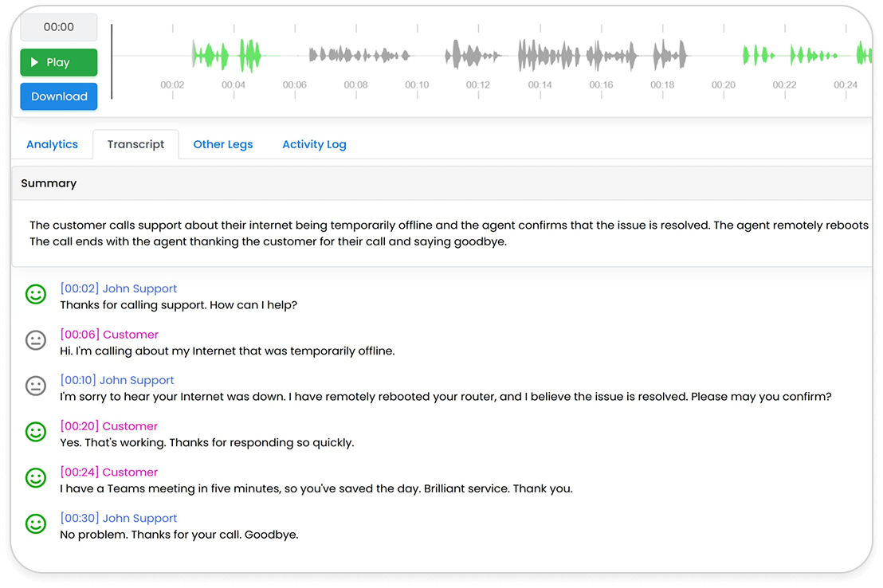This screenshot has width=883, height=588.
Task: Click the first green waveform segment
Action: pos(210,55)
